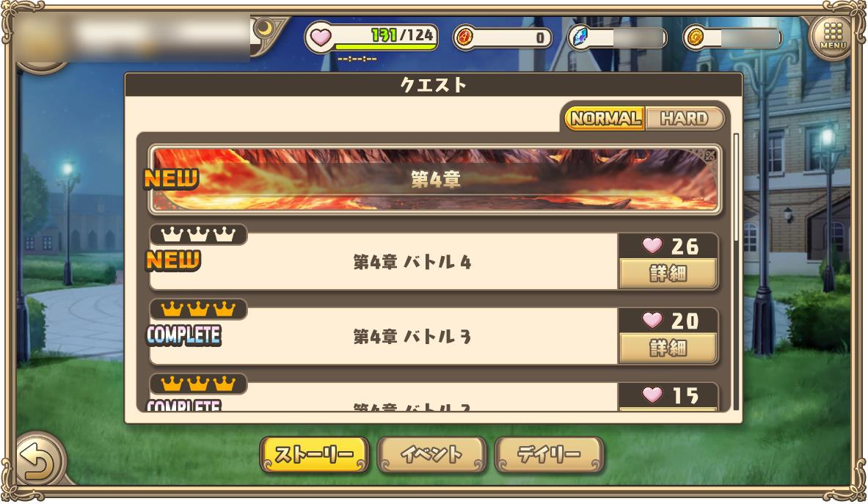The image size is (868, 504).
Task: Click the three crowns on Battle 4
Action: (x=198, y=235)
